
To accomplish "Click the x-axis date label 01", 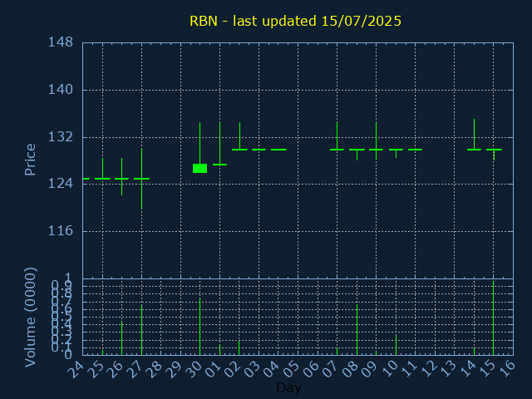I will point(213,369).
